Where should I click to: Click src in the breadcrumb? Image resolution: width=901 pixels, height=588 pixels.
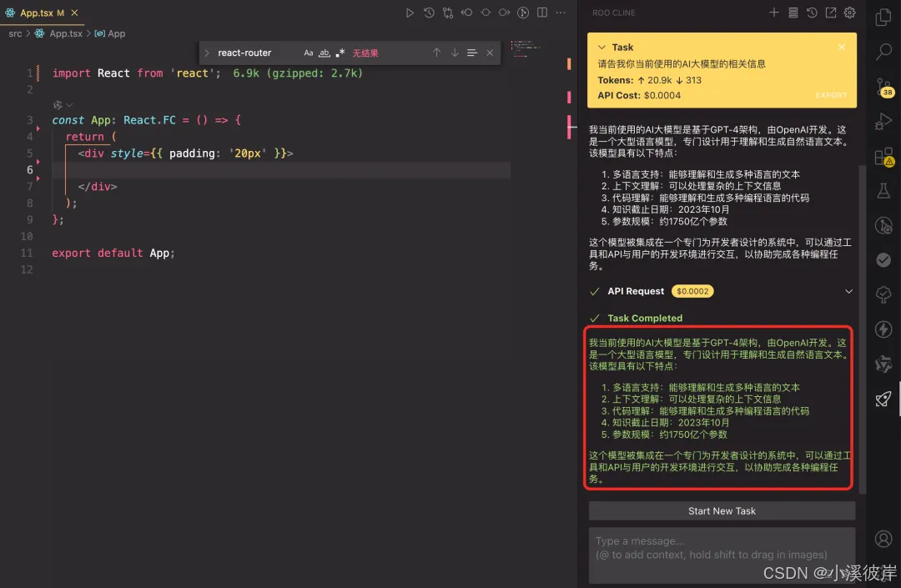click(x=16, y=33)
